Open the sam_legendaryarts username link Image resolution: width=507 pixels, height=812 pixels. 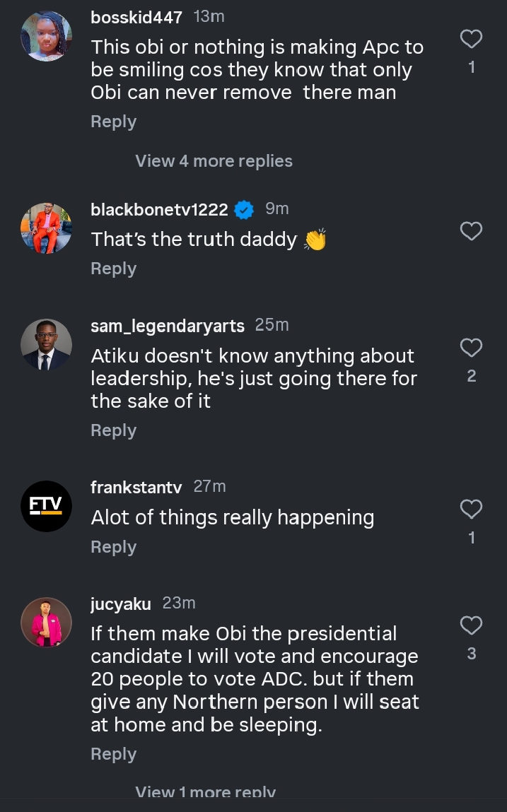[x=168, y=326]
